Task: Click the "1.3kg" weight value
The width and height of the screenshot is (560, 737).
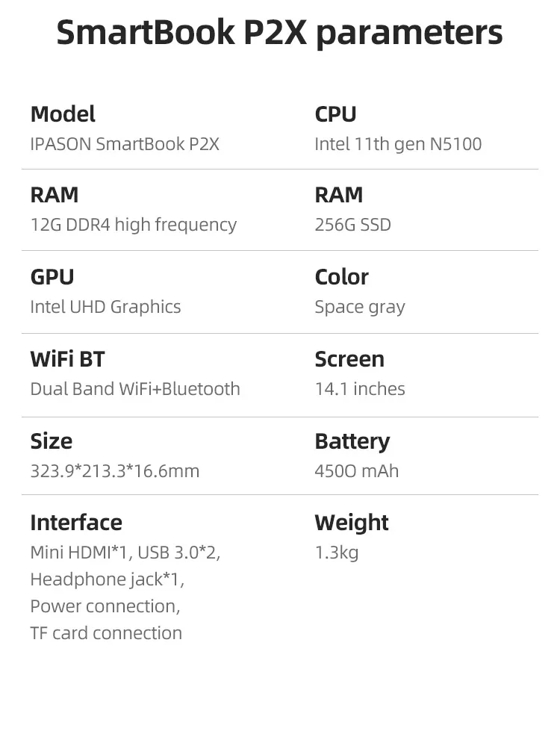Action: pyautogui.click(x=337, y=553)
